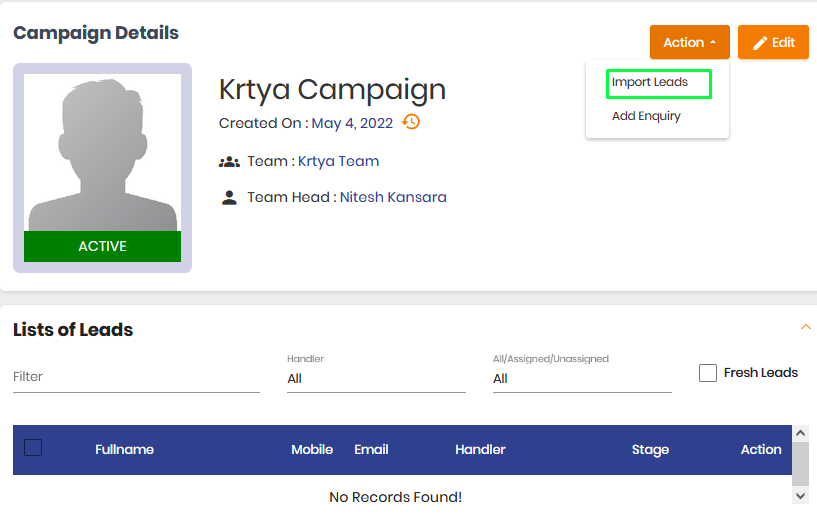Image resolution: width=817 pixels, height=516 pixels.
Task: Click the Stage column header
Action: pos(650,450)
